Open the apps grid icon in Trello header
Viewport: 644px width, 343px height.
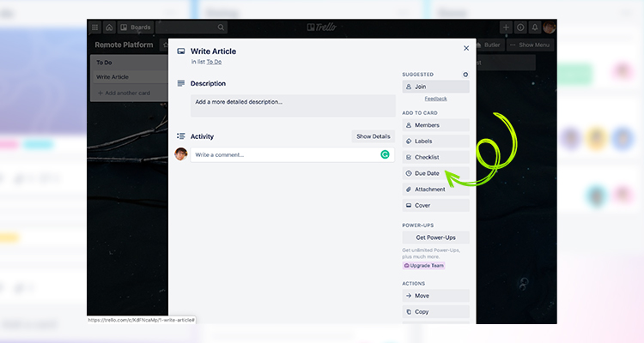click(x=94, y=27)
